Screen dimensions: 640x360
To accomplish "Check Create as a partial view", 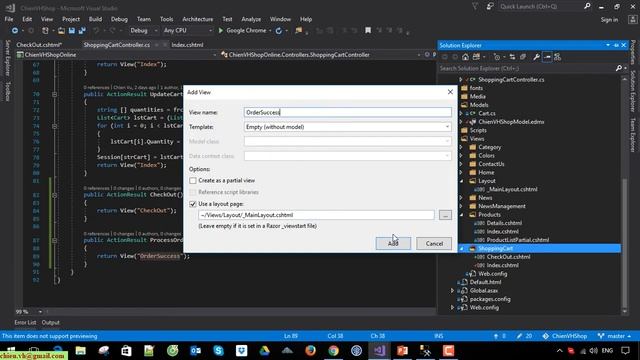I will pos(193,180).
